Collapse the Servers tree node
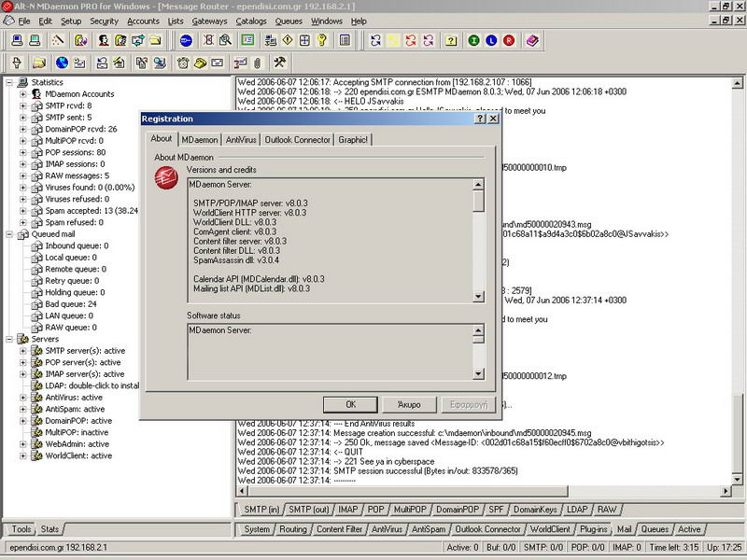Viewport: 747px width, 560px height. (9, 339)
